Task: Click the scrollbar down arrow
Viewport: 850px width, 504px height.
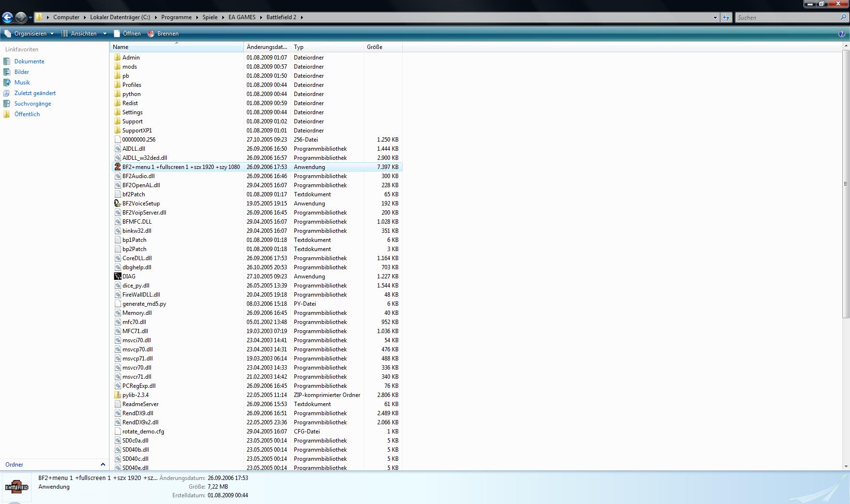Action: (846, 466)
